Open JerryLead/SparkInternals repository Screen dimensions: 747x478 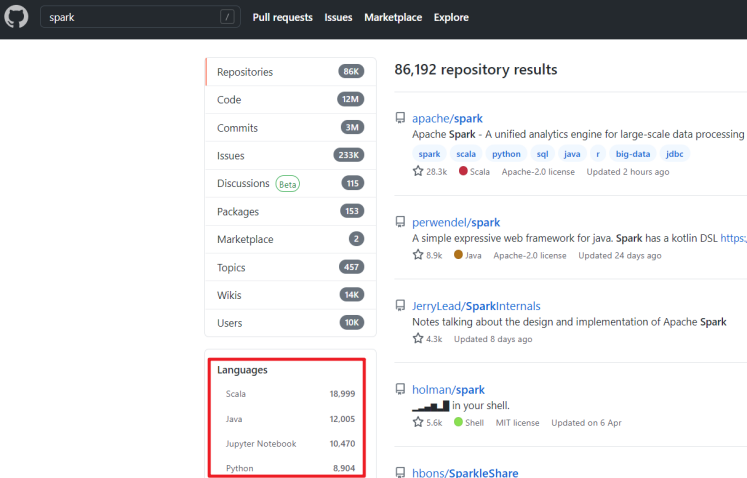pyautogui.click(x=476, y=306)
